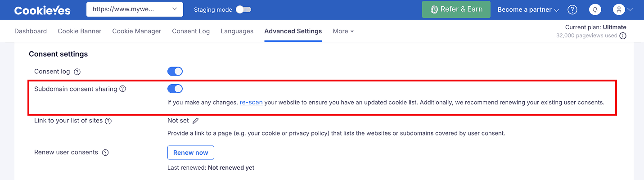Click the info icon beside Consent log

click(x=77, y=72)
